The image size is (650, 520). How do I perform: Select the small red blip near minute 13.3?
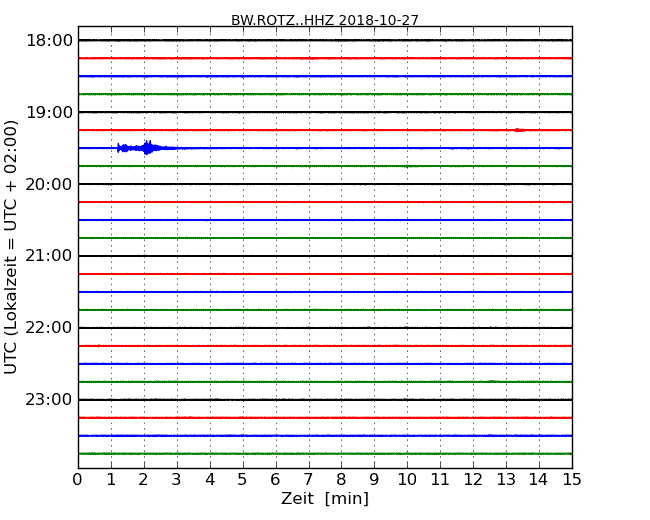[519, 130]
